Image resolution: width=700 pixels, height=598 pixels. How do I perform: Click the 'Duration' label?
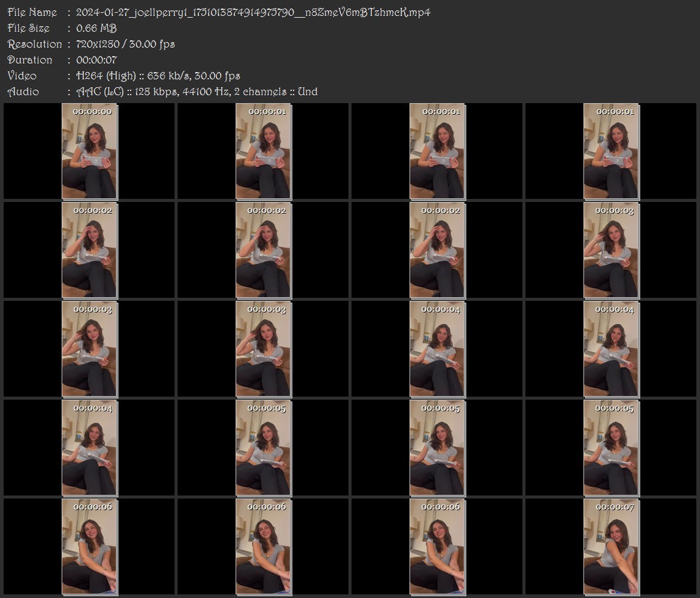(30, 60)
